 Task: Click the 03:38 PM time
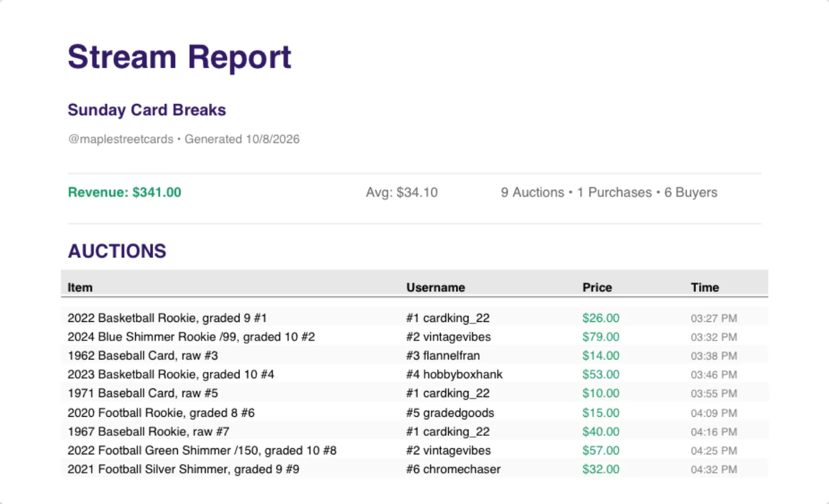[714, 356]
